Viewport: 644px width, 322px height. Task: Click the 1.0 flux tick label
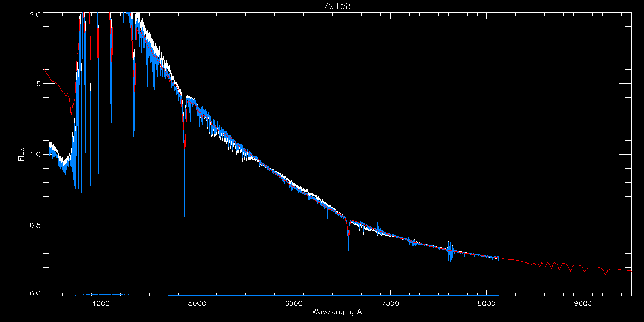35,155
